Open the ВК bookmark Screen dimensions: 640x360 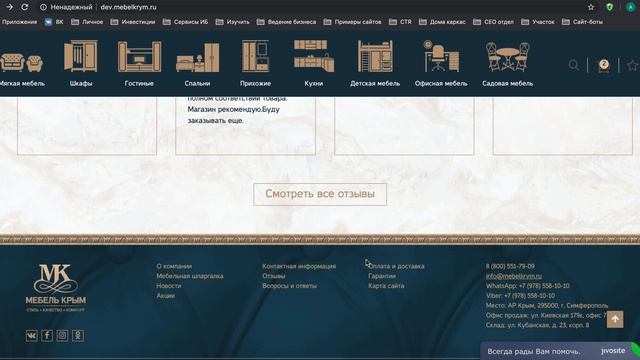tap(54, 22)
